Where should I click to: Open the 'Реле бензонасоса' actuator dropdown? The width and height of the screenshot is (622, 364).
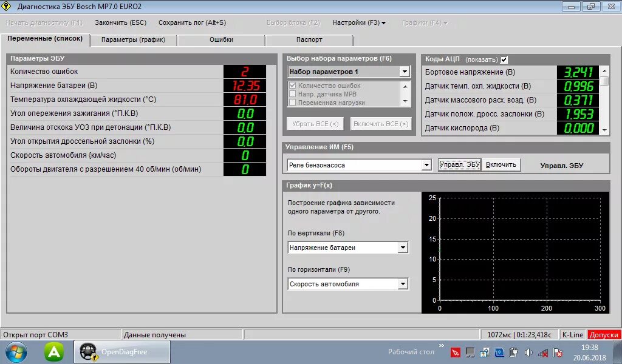pos(426,165)
